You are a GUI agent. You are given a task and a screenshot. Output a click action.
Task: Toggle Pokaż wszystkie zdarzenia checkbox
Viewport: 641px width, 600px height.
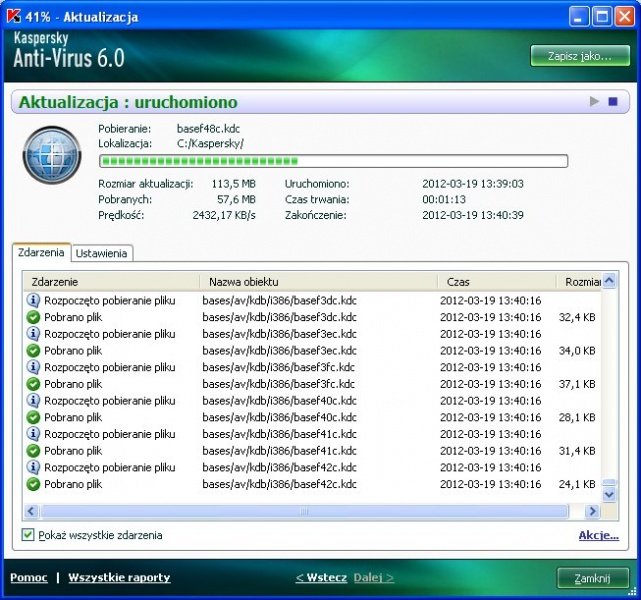(x=28, y=535)
